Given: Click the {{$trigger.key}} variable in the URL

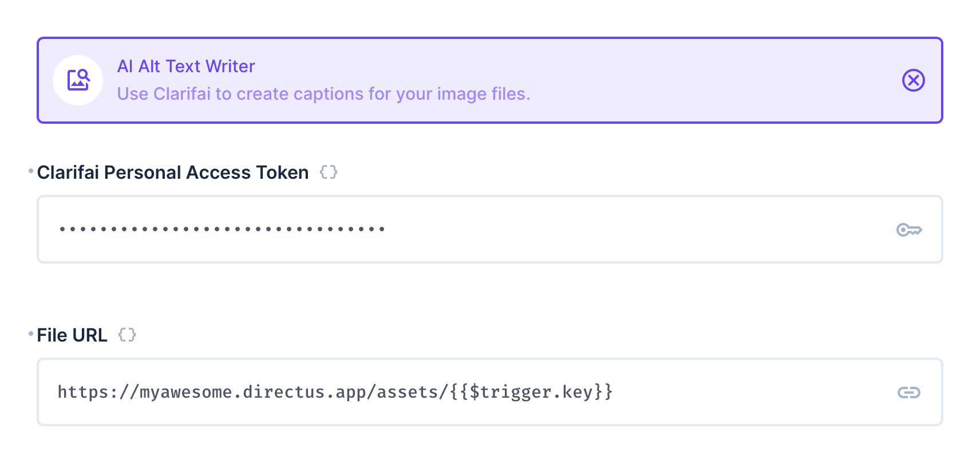Looking at the screenshot, I should pos(531,392).
